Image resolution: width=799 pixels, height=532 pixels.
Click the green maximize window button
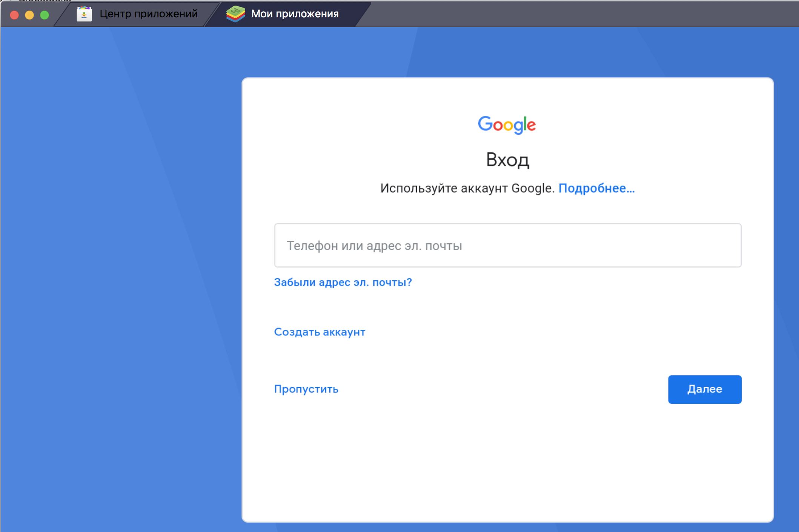click(45, 15)
